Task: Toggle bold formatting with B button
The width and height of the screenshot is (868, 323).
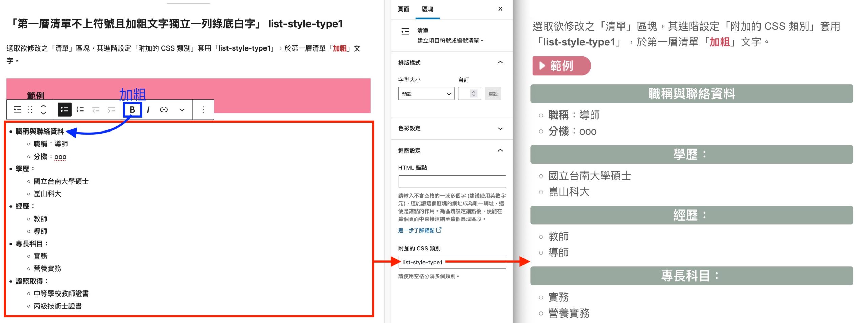Action: point(132,109)
